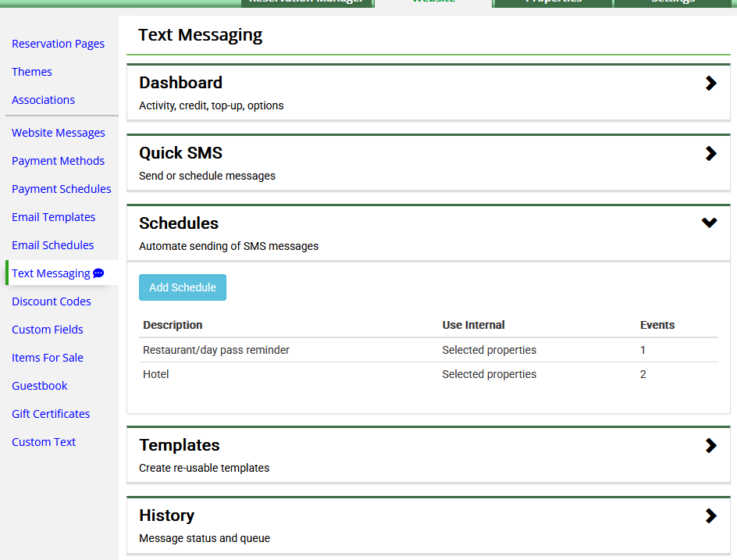This screenshot has width=737, height=560.
Task: Select Payment Schedules in the sidebar
Action: [61, 189]
